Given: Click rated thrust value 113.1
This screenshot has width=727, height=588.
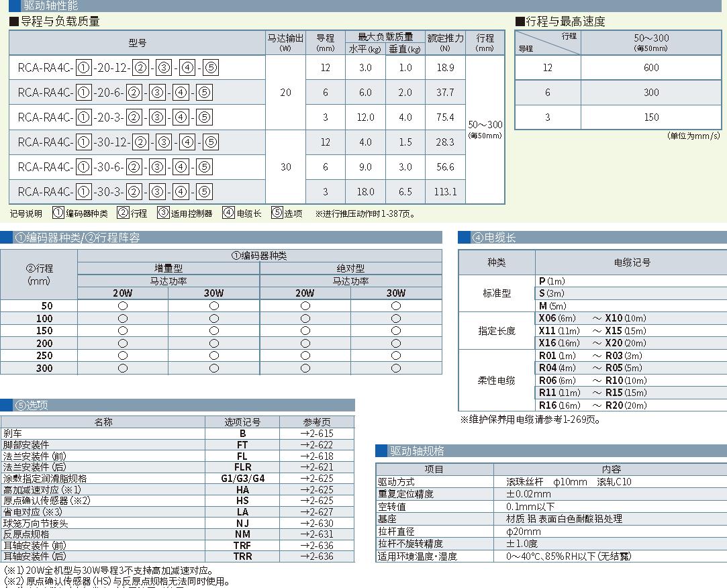Looking at the screenshot, I should pyautogui.click(x=445, y=191).
